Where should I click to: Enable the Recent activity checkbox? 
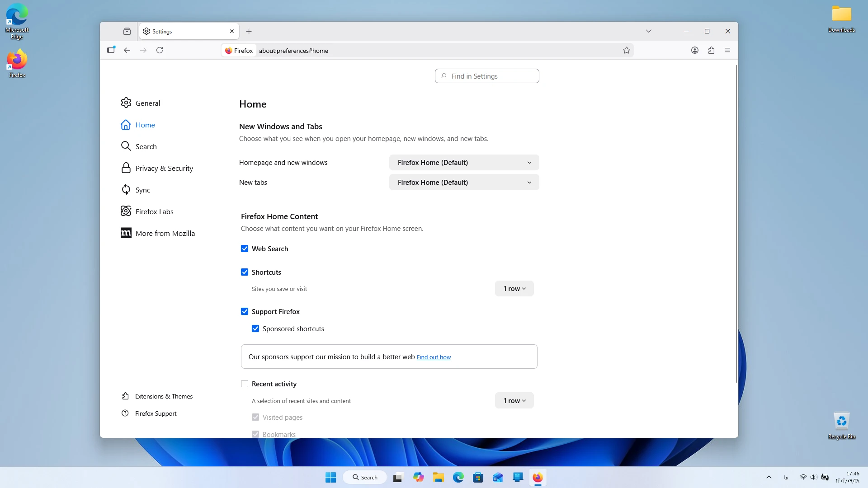click(245, 384)
